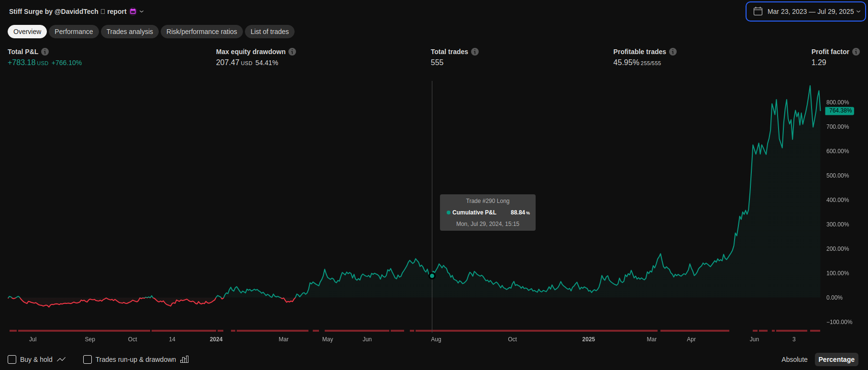Click the bar chart icon beside Trades run-up

click(185, 359)
